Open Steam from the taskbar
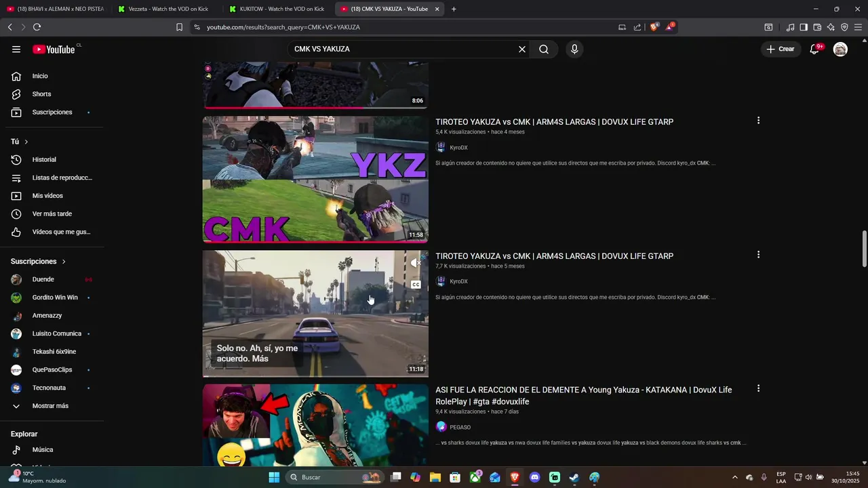The height and width of the screenshot is (488, 868). point(574,477)
